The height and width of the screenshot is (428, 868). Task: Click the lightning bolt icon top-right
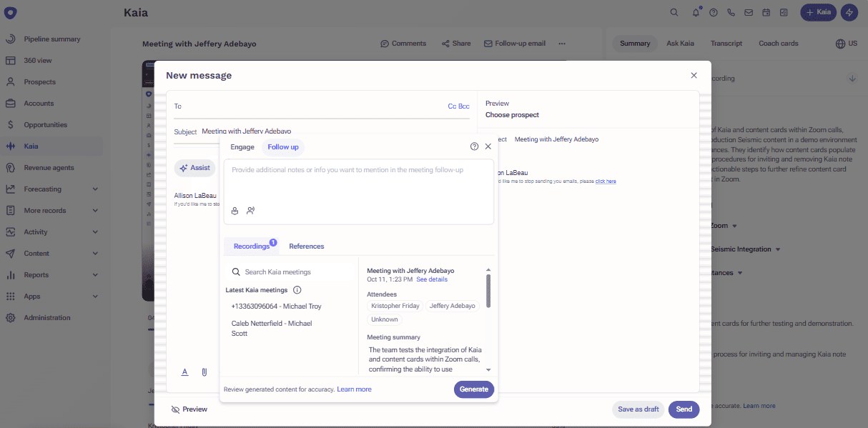click(849, 12)
